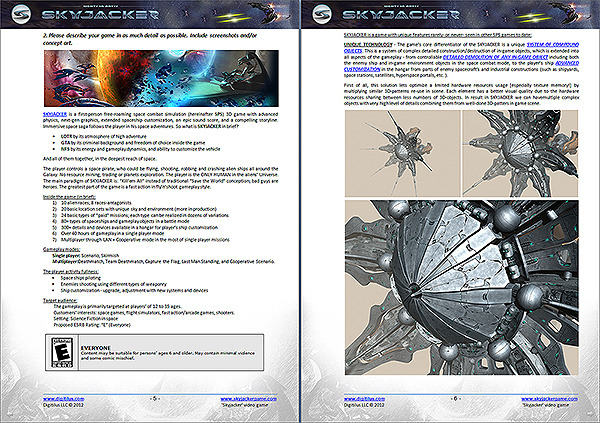Image resolution: width=600 pixels, height=423 pixels.
Task: Click the 'Inside the game (in brief):' heading
Action: coord(69,197)
